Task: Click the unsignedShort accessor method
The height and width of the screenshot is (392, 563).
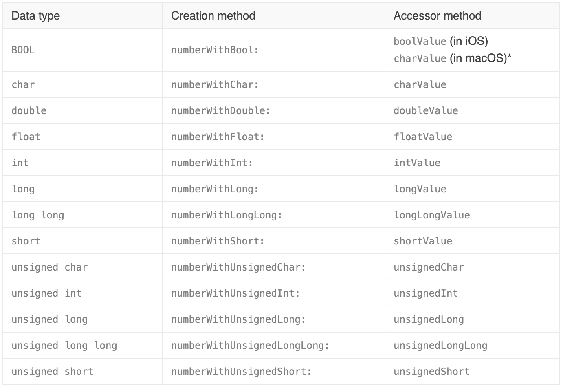Action: coord(431,372)
